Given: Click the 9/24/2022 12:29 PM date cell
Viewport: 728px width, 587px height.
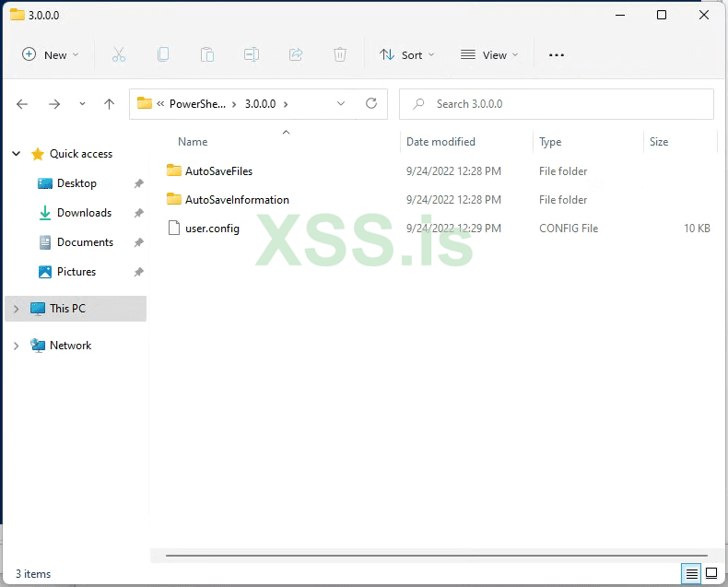Looking at the screenshot, I should coord(453,229).
